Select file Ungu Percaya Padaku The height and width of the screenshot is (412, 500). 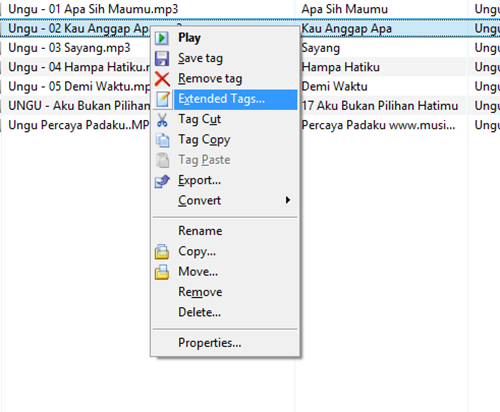click(x=79, y=125)
